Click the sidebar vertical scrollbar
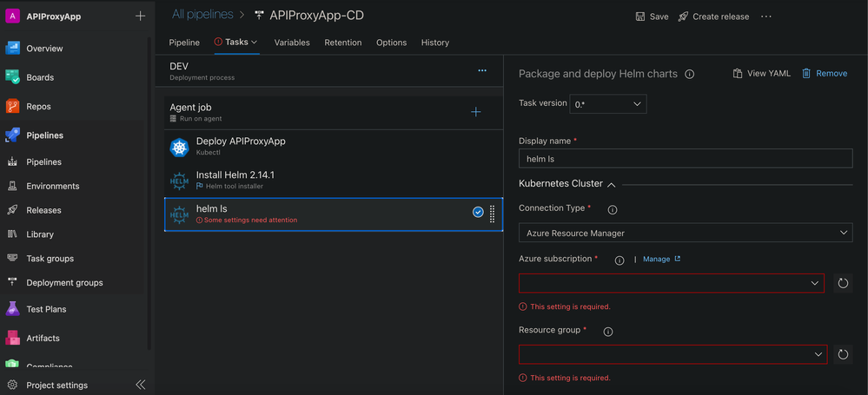Screen dimensions: 868x395 pyautogui.click(x=149, y=194)
